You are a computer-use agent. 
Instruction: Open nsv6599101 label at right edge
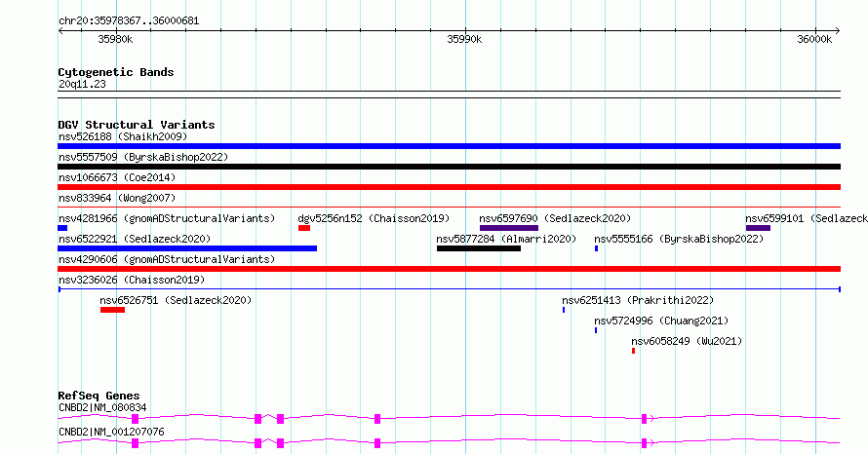807,218
